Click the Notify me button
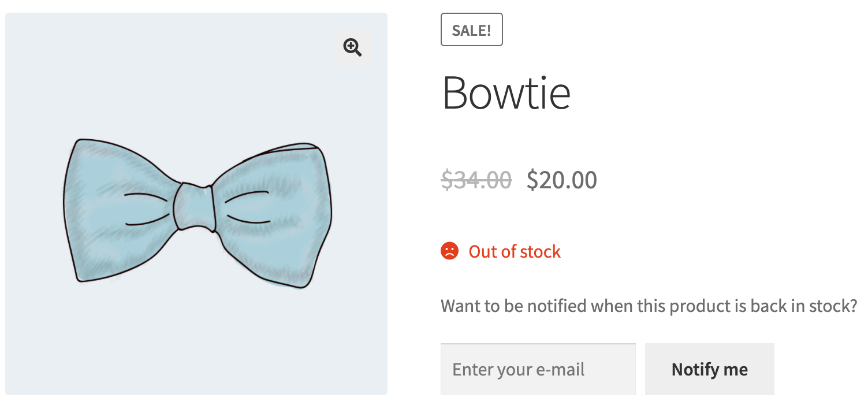This screenshot has width=868, height=409. 709,369
